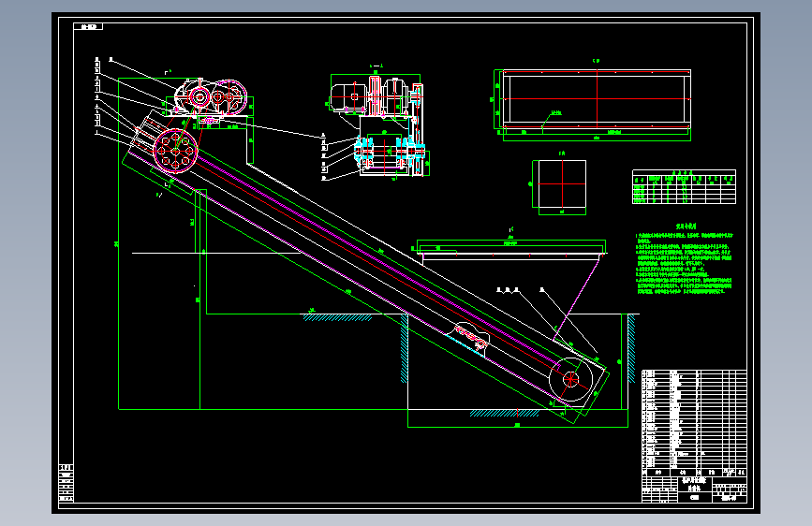The height and width of the screenshot is (526, 812).
Task: Select the cyan hatch at pit bottom
Action: 505,413
